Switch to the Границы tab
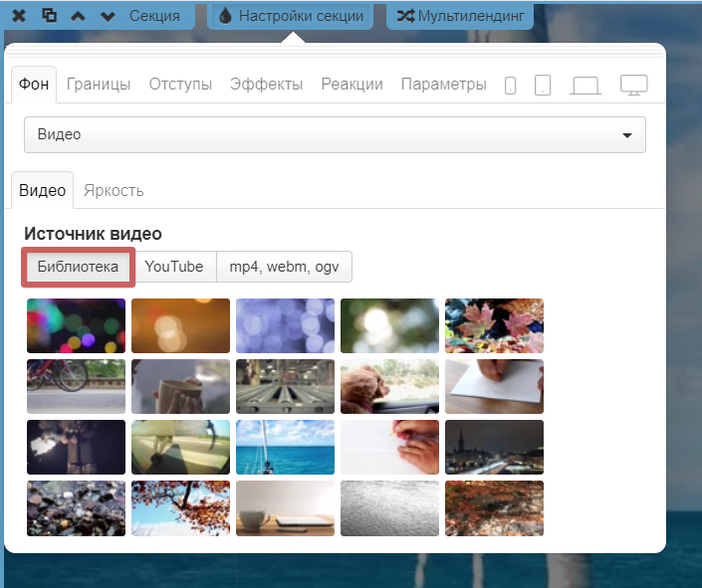Screen dimensions: 702x588 (99, 85)
